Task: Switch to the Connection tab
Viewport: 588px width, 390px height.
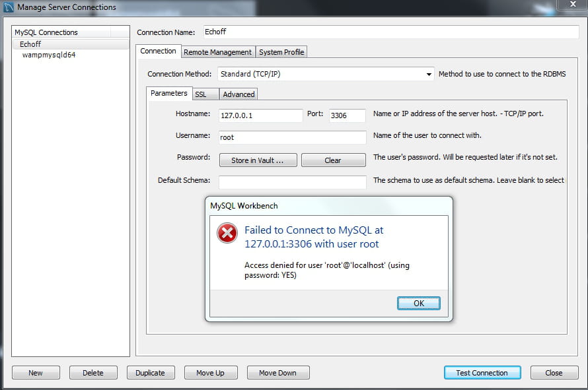Action: [159, 51]
